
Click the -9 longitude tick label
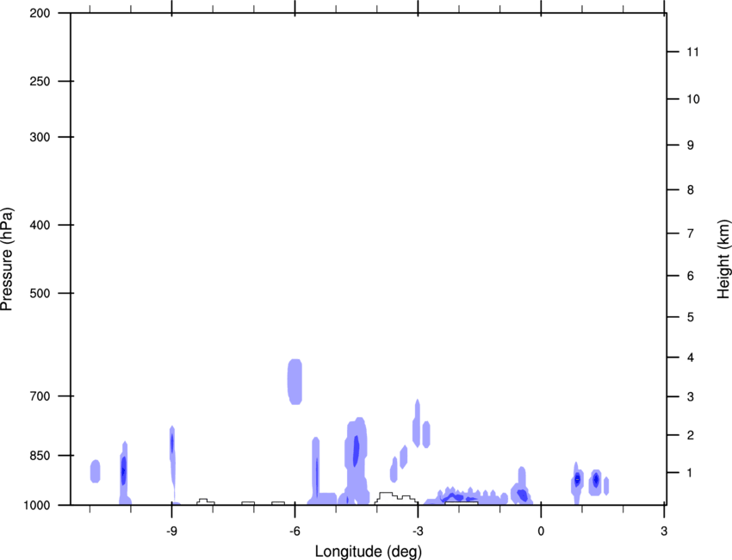[x=171, y=531]
